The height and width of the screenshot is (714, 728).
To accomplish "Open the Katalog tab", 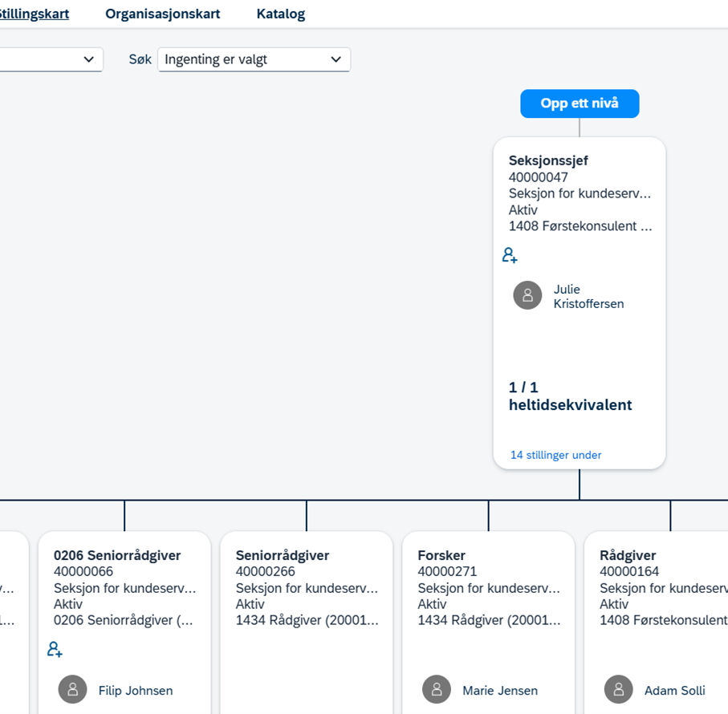I will point(281,14).
